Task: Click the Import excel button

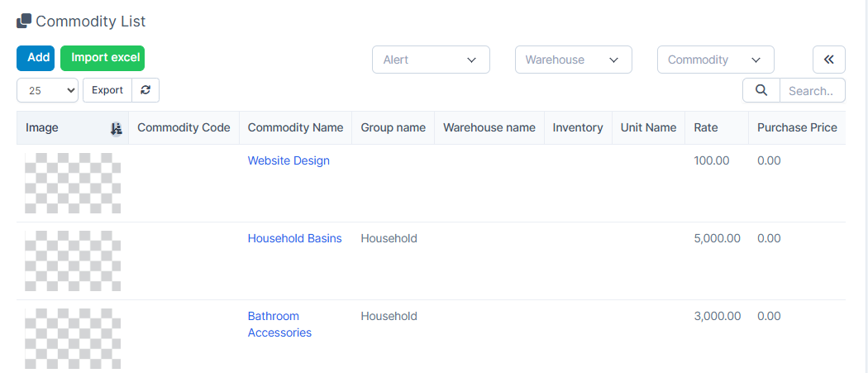Action: [103, 58]
